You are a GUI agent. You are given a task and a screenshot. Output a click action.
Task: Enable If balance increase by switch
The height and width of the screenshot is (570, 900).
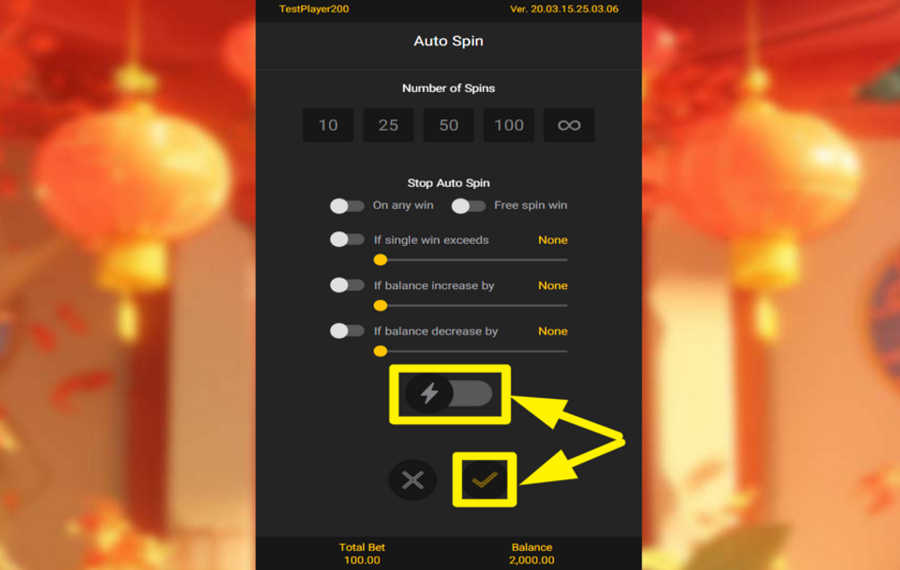click(347, 285)
